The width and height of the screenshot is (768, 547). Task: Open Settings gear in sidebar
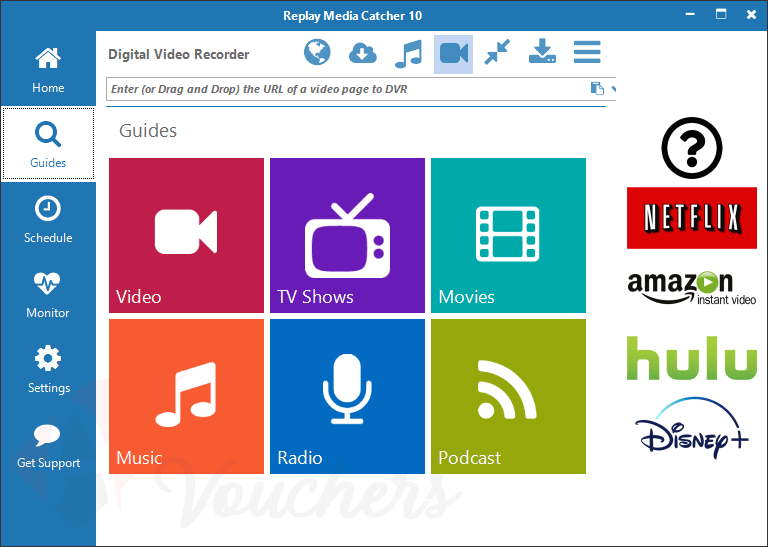click(48, 369)
